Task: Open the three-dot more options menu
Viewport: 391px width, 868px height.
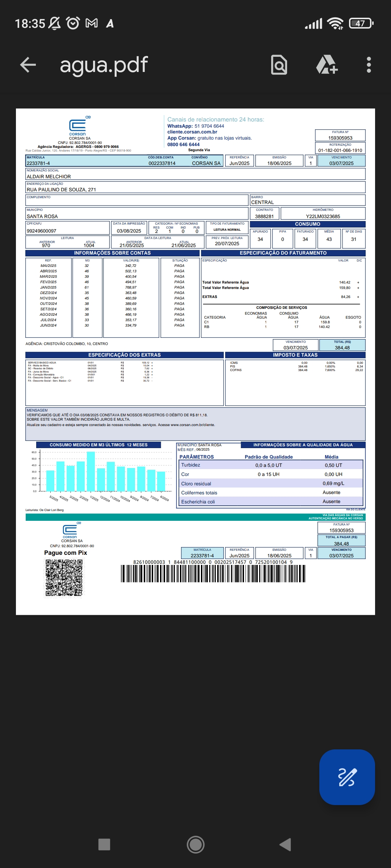Action: click(x=369, y=65)
